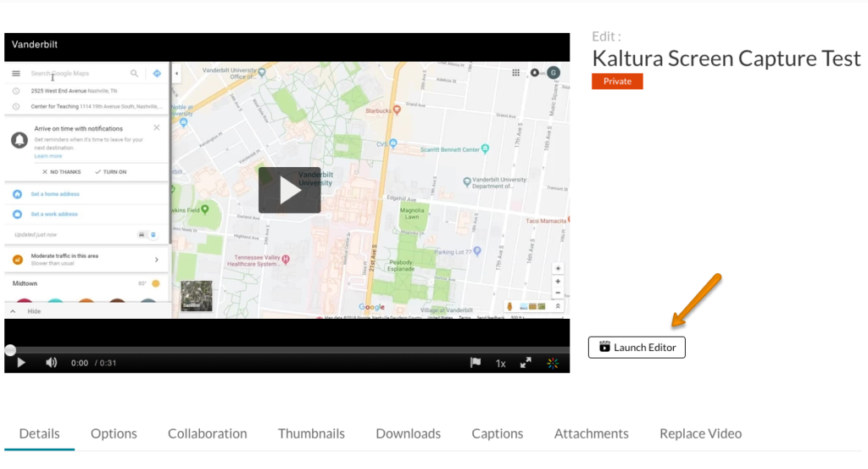The height and width of the screenshot is (469, 868).
Task: Change playback speed with 1x button
Action: (500, 363)
